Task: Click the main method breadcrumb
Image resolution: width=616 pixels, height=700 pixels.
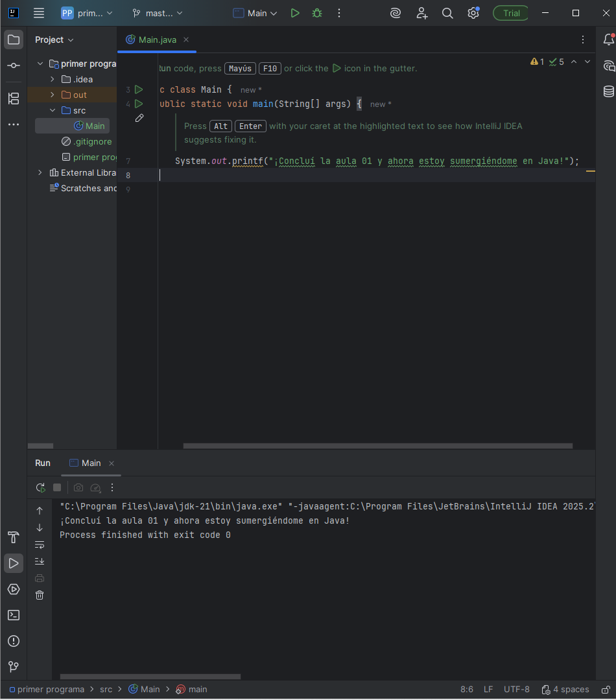Action: [192, 690]
